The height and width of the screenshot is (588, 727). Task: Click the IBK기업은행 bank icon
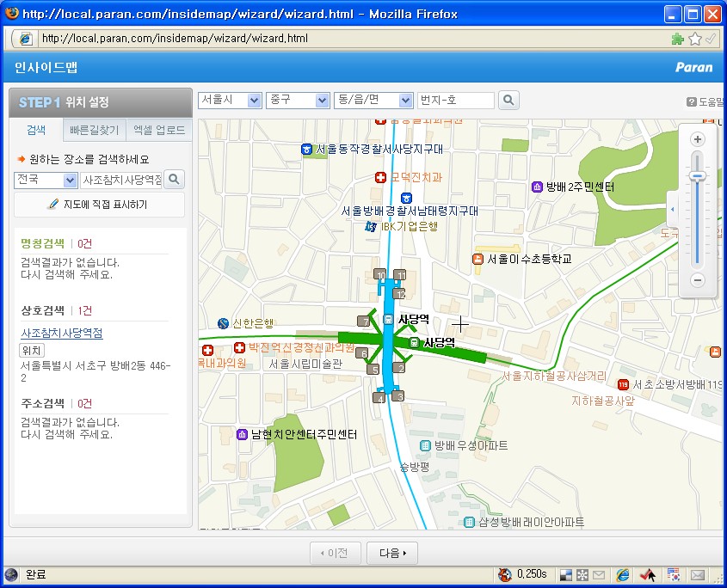click(371, 227)
